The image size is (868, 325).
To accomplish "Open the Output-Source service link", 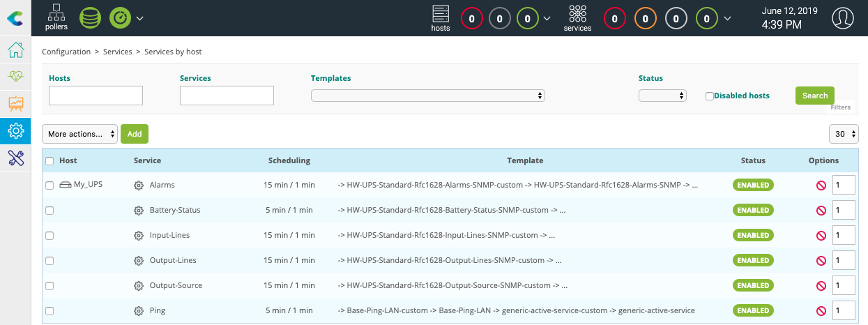I will coord(176,286).
